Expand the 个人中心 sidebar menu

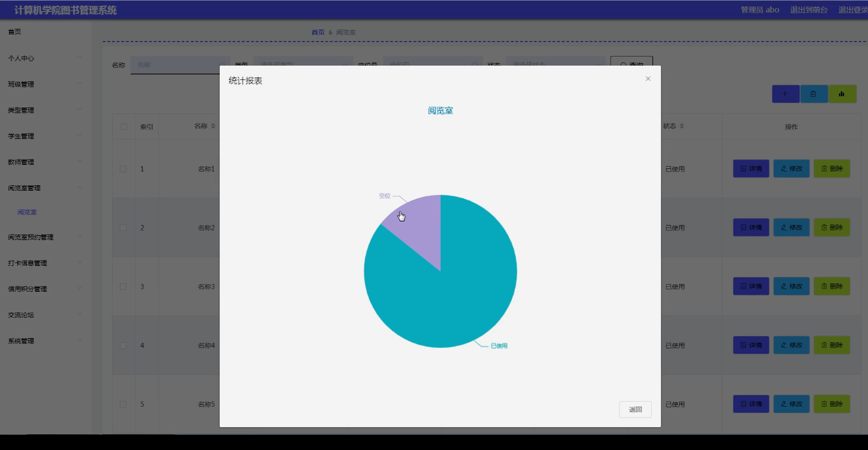point(46,58)
